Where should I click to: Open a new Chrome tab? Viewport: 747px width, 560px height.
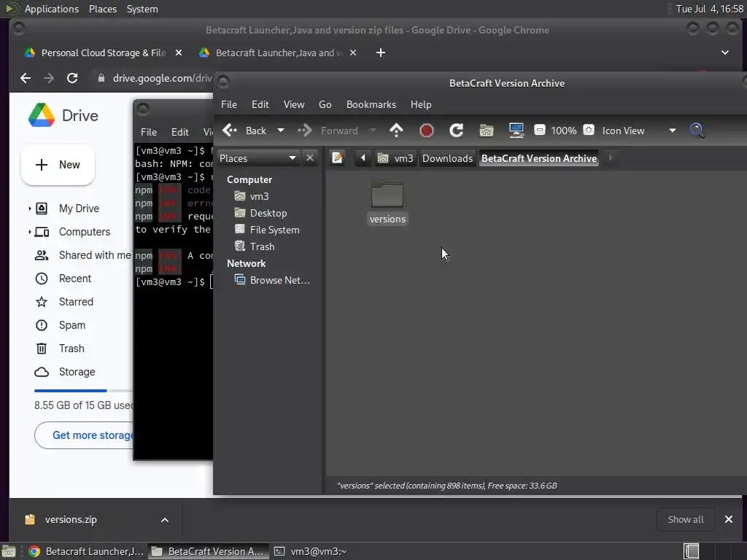[x=381, y=52]
